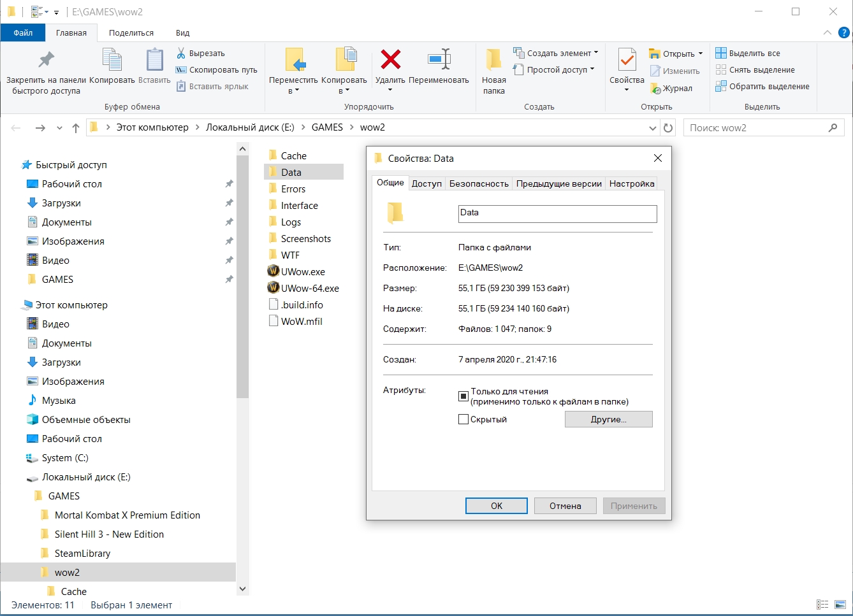This screenshot has width=853, height=616.
Task: Toggle the Read-only (Только для чтения) checkbox
Action: [x=463, y=396]
